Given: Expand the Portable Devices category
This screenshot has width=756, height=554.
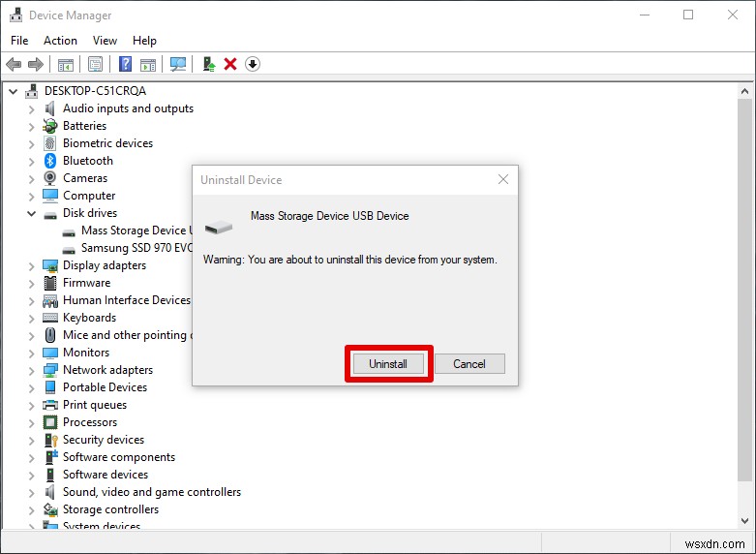Looking at the screenshot, I should [31, 388].
